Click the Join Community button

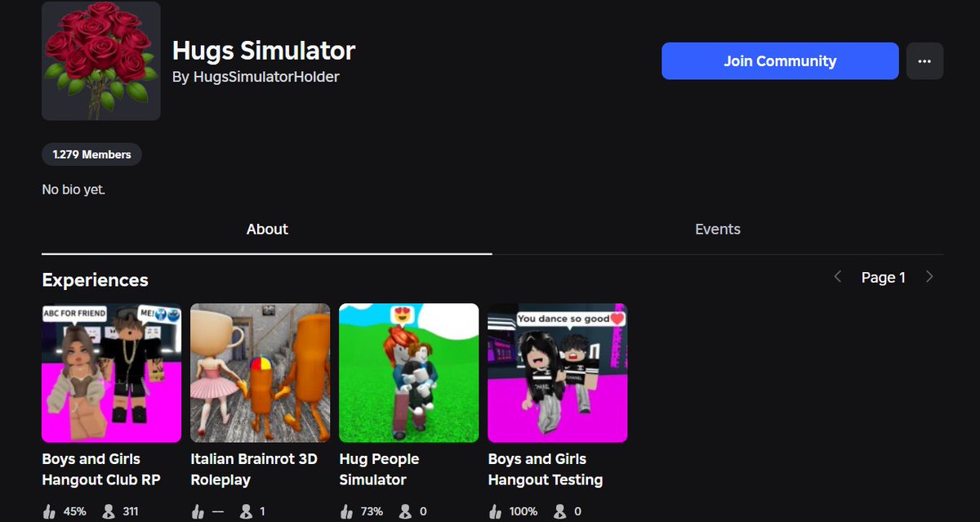(x=780, y=61)
